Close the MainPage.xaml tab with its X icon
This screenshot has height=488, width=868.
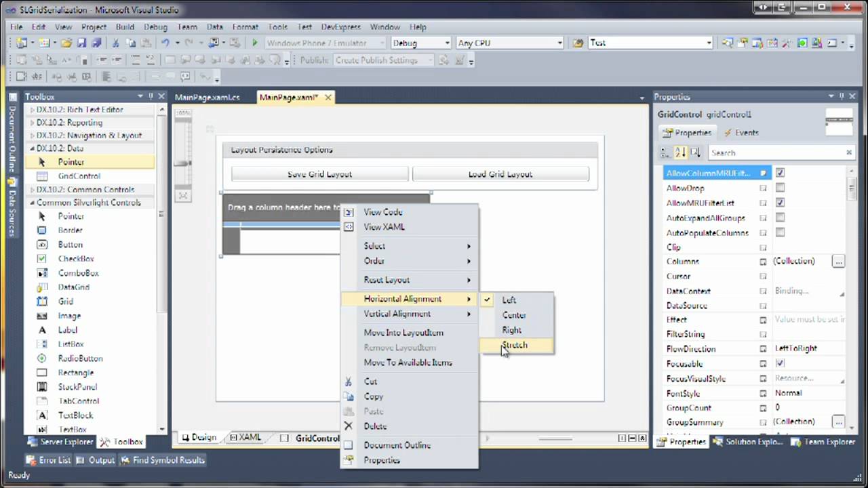(328, 98)
